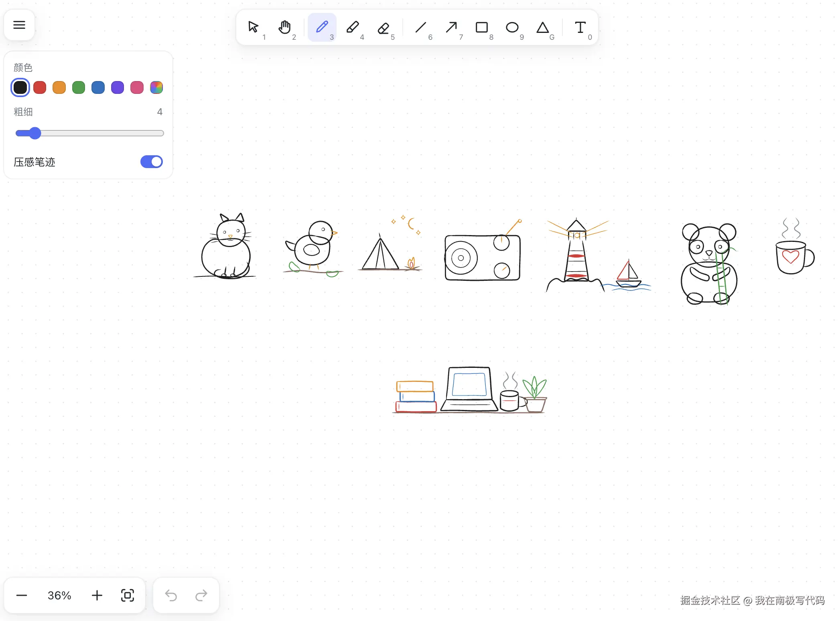Image resolution: width=840 pixels, height=621 pixels.
Task: Activate the eraser tool
Action: 383,27
